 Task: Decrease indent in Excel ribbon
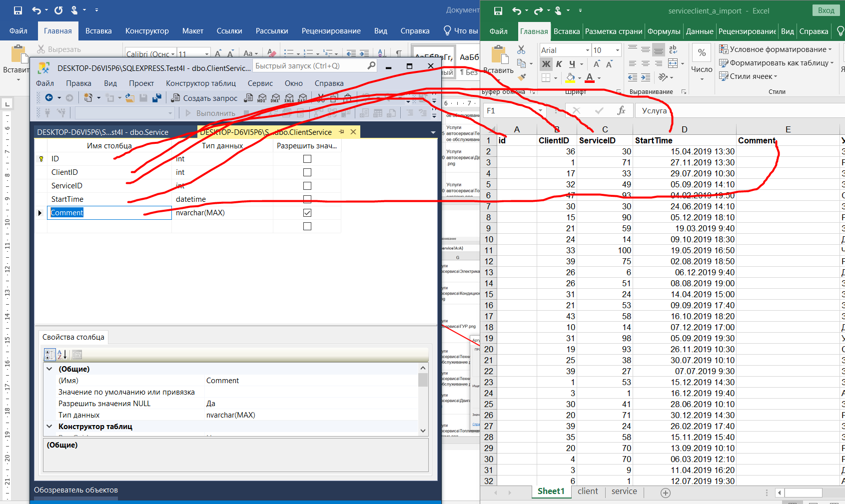coord(633,77)
